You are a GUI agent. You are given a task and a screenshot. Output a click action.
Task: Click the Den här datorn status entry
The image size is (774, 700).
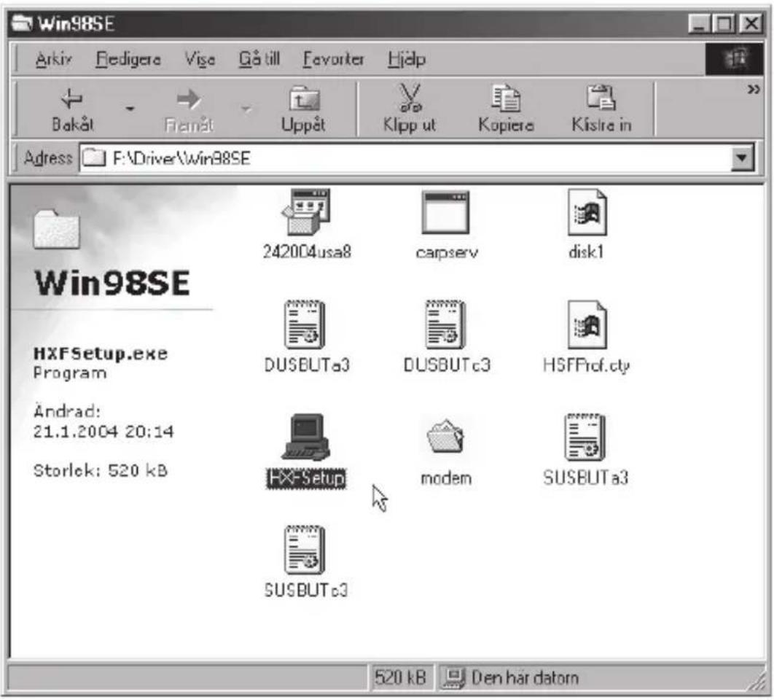(x=512, y=677)
